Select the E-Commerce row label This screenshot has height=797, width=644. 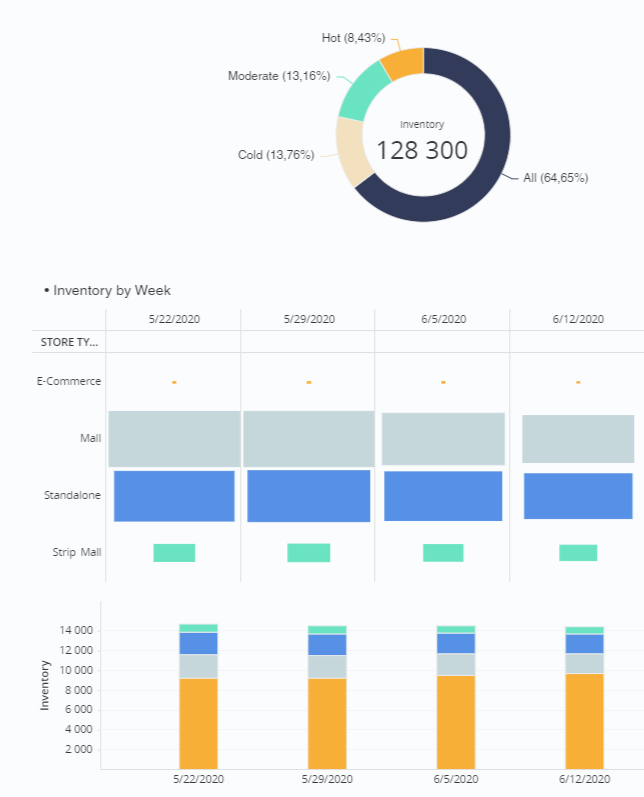pyautogui.click(x=69, y=381)
